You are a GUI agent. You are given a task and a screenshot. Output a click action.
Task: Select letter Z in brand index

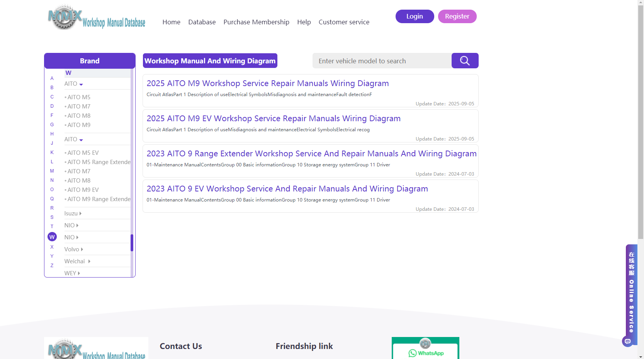pos(52,266)
